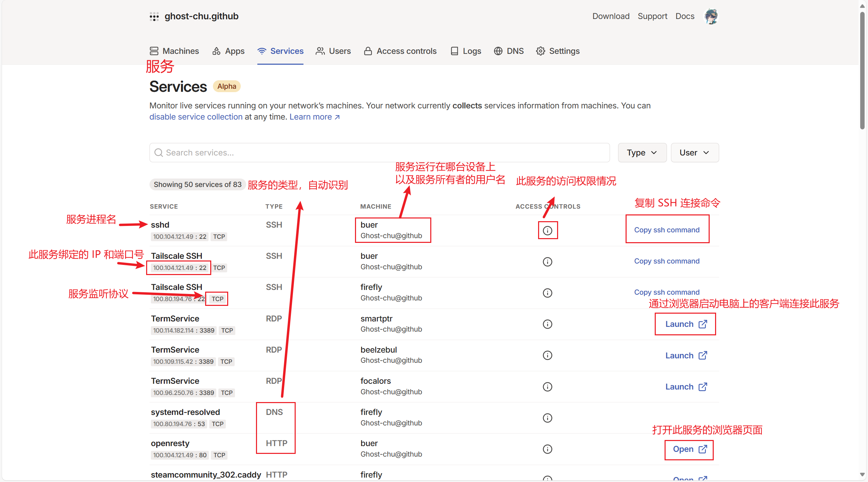Expand the User filter dropdown

[x=695, y=153]
